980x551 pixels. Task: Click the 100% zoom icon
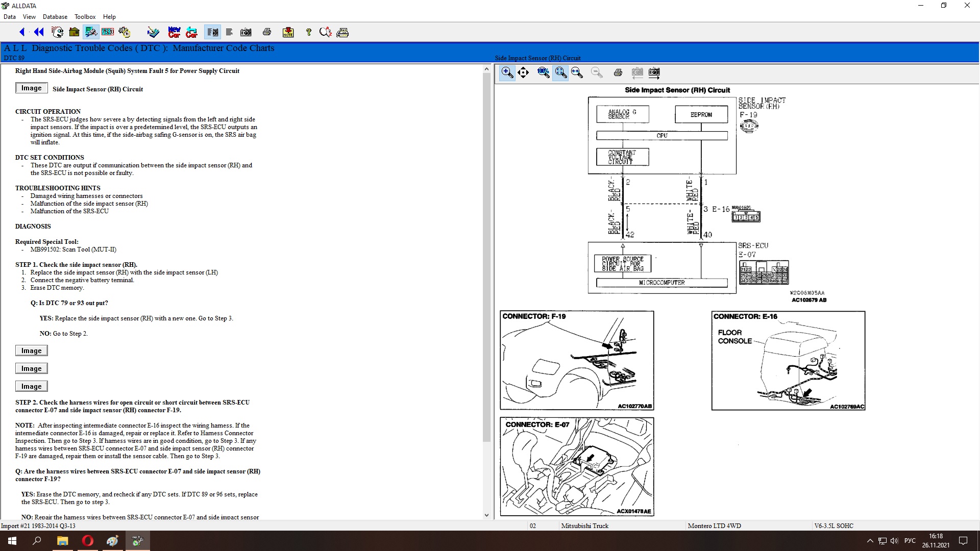point(543,72)
